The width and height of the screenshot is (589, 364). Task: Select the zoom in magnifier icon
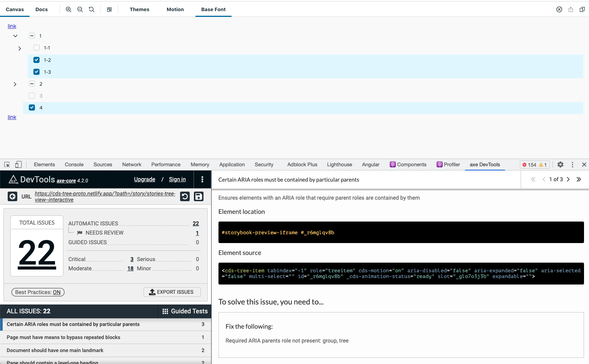[68, 9]
